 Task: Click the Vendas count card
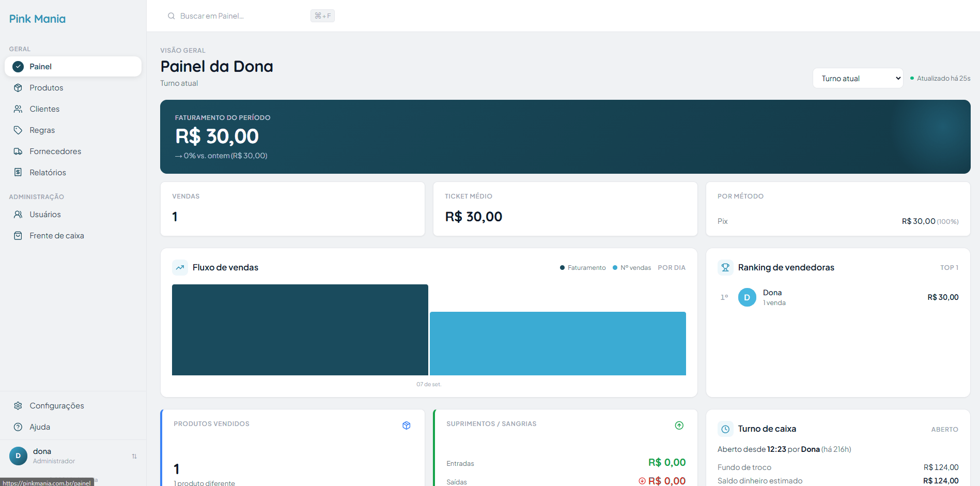292,209
